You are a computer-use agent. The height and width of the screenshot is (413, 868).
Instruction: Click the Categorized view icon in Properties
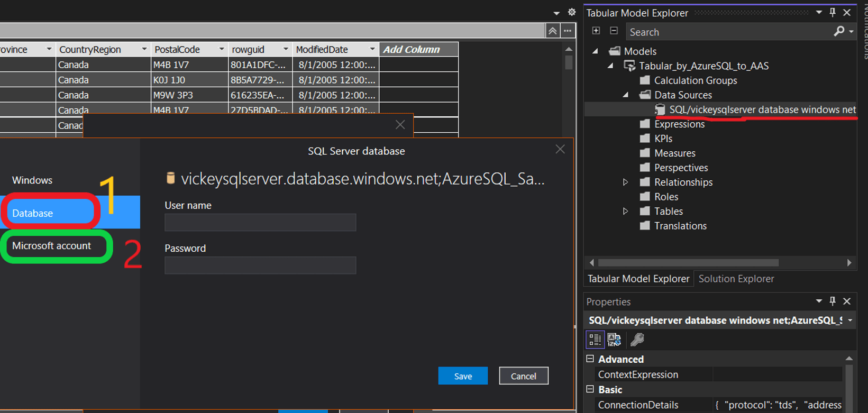coord(595,339)
